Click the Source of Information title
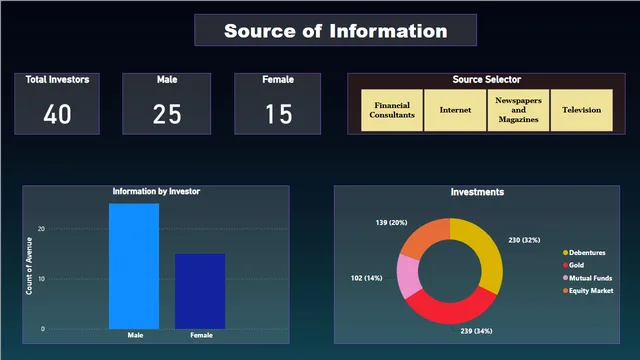The height and width of the screenshot is (360, 640). click(x=336, y=31)
